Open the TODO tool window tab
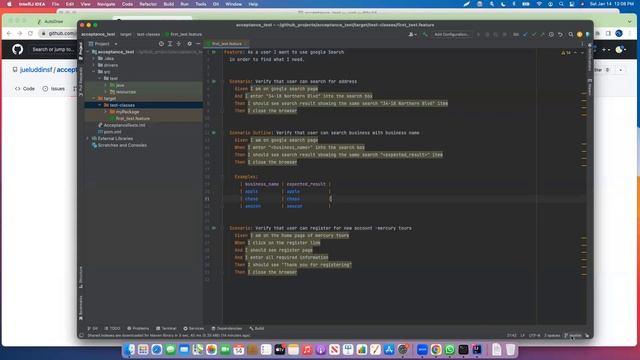 [x=113, y=328]
